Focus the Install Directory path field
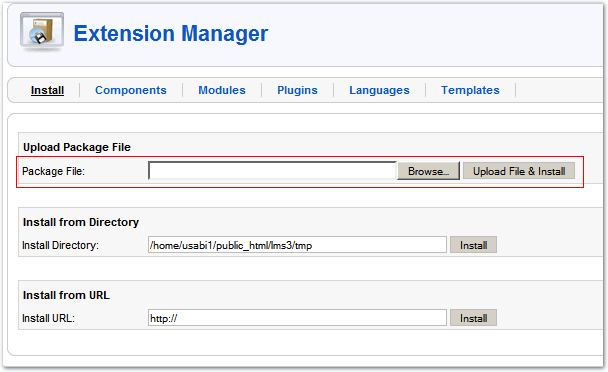This screenshot has width=608, height=372. [x=297, y=245]
